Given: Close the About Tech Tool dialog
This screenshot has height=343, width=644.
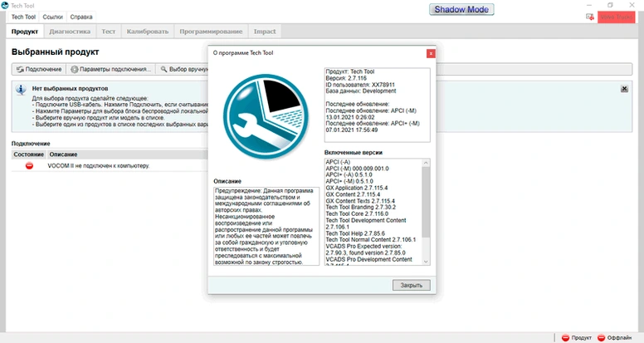Looking at the screenshot, I should (431, 53).
